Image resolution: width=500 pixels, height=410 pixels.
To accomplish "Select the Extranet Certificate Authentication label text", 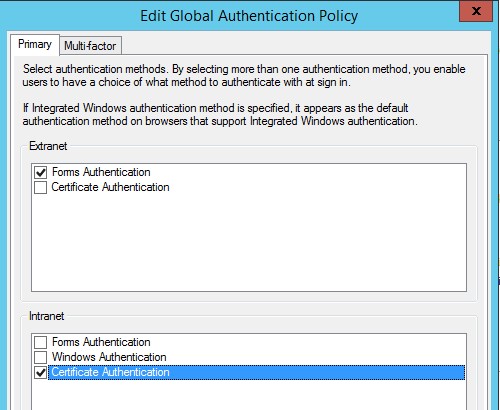I will coord(110,187).
